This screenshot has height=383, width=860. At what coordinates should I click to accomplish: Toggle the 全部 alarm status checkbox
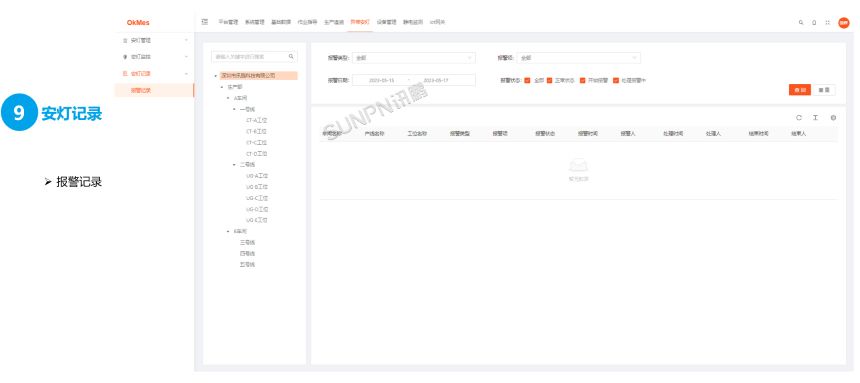(527, 80)
